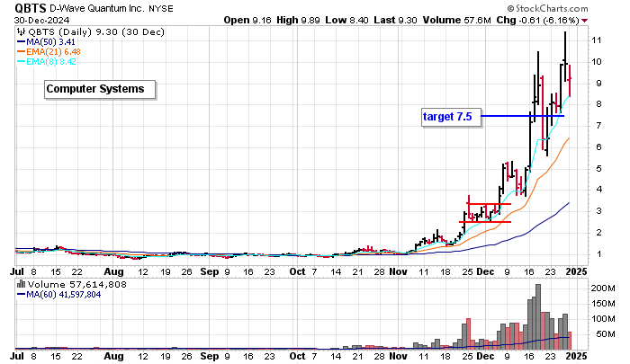The width and height of the screenshot is (630, 364).
Task: Click the 200M volume axis label
Action: click(603, 289)
